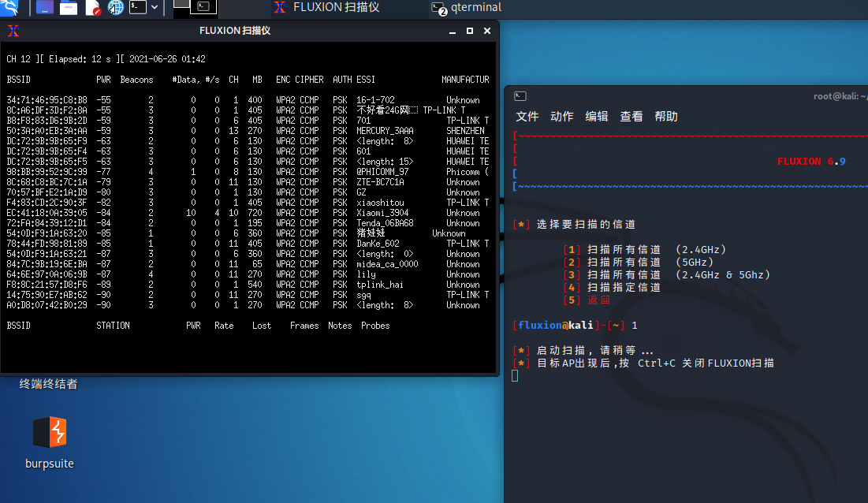Click the Ctrl+C 关闭FLUXION扫描 message line
Viewport: 868px width, 503px height.
(643, 363)
